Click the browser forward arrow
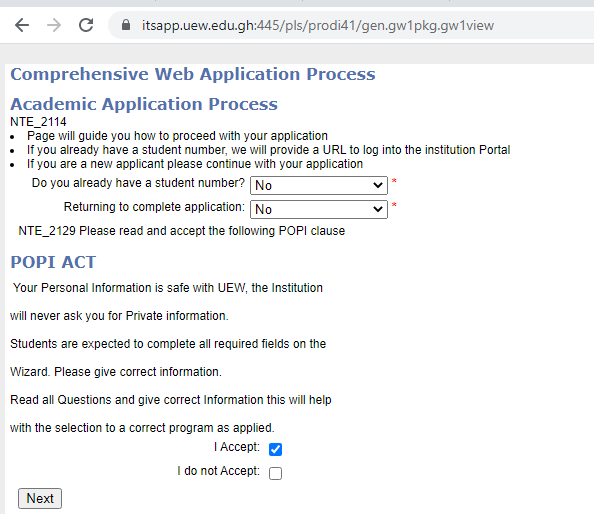Viewport: 594px width, 514px height. [x=54, y=25]
